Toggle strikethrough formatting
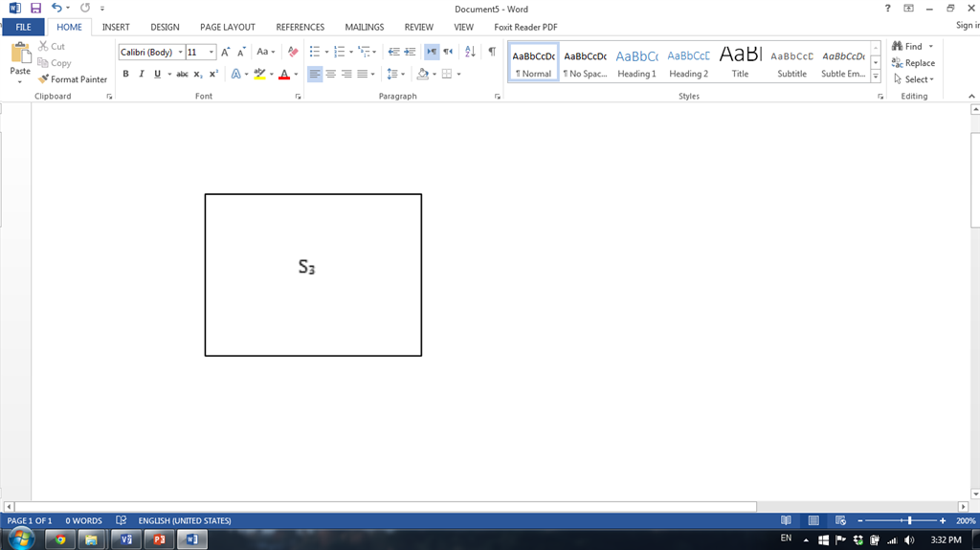This screenshot has width=980, height=550. [x=182, y=74]
